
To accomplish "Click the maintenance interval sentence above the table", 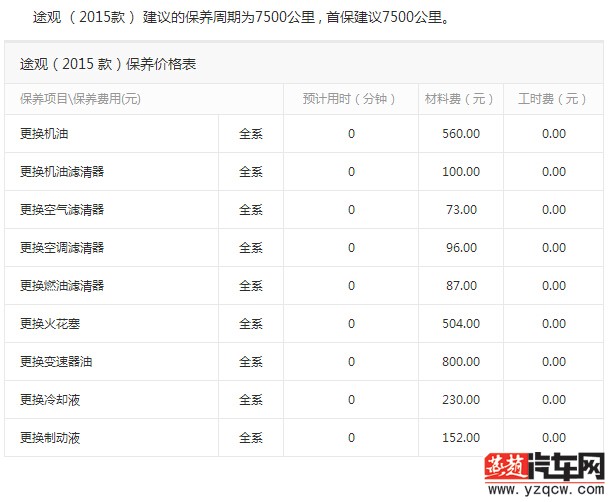I will [240, 17].
